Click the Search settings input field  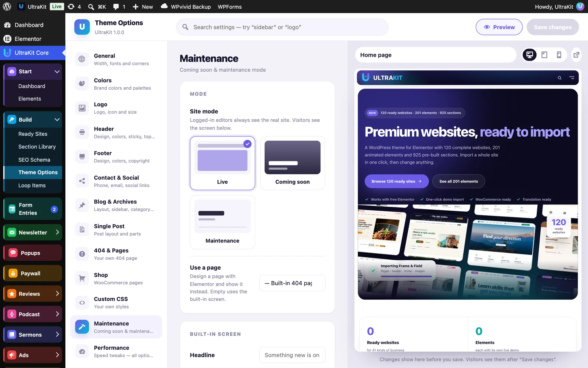(282, 27)
